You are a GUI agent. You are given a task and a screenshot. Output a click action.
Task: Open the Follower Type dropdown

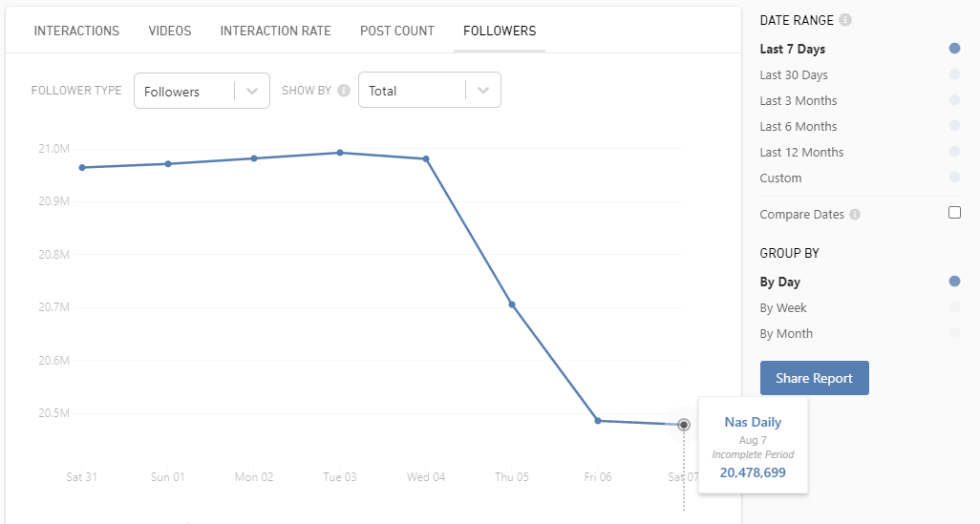coord(202,91)
